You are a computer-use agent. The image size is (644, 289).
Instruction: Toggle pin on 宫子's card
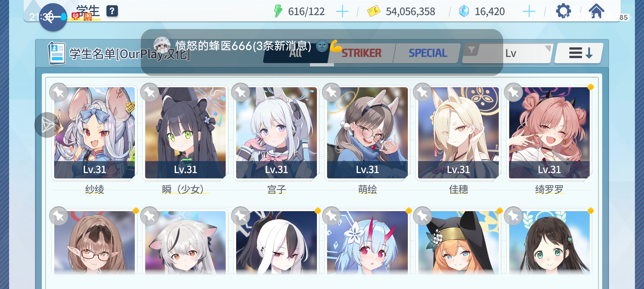click(240, 92)
